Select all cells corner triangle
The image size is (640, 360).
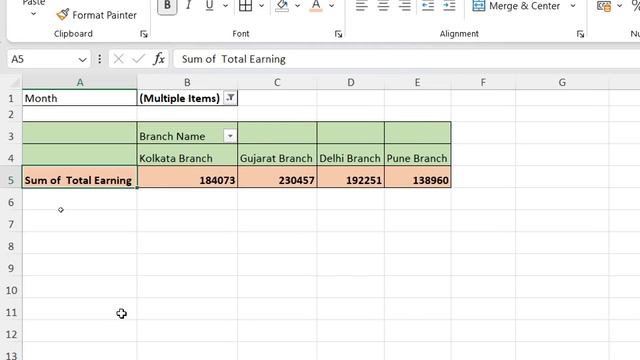[x=14, y=83]
